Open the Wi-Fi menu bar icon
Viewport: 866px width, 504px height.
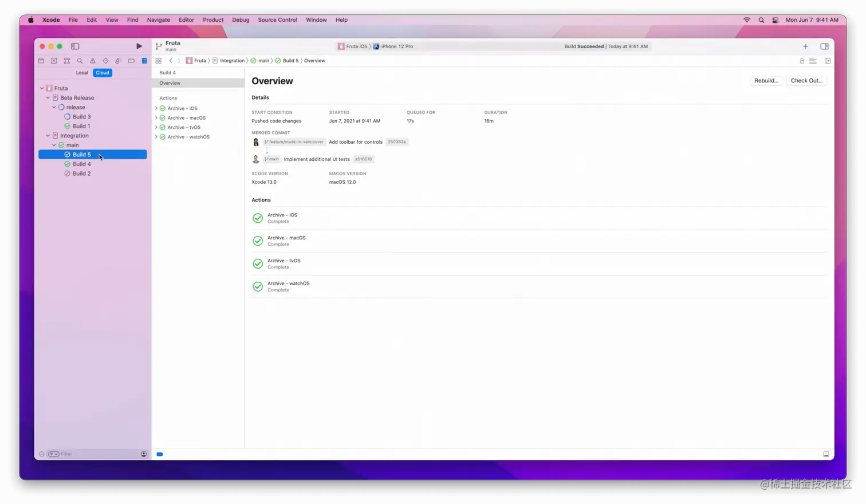(x=747, y=20)
